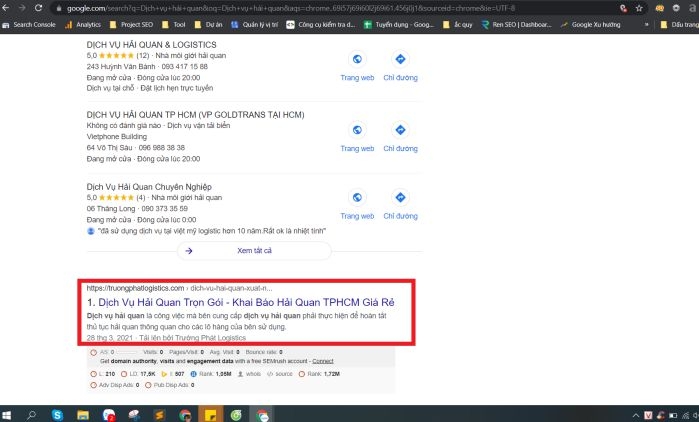Image resolution: width=699 pixels, height=422 pixels.
Task: Open the Analytics bookmark
Action: click(x=83, y=25)
